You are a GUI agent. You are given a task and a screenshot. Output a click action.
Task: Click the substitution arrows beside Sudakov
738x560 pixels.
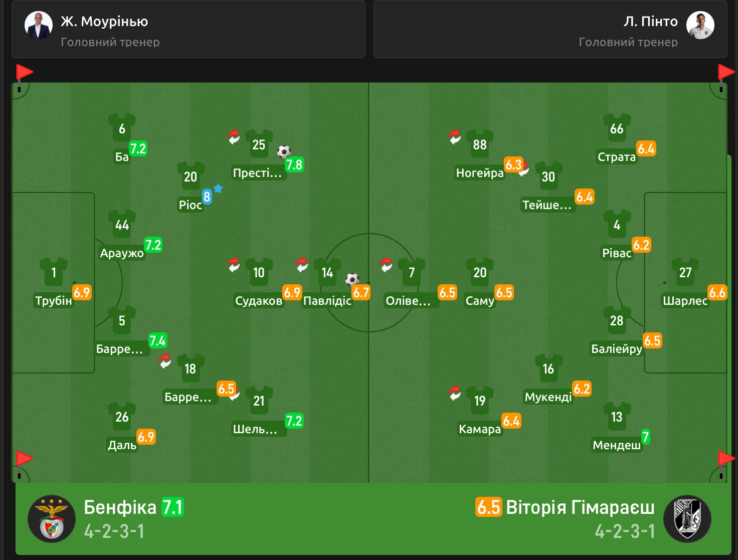pos(234,264)
